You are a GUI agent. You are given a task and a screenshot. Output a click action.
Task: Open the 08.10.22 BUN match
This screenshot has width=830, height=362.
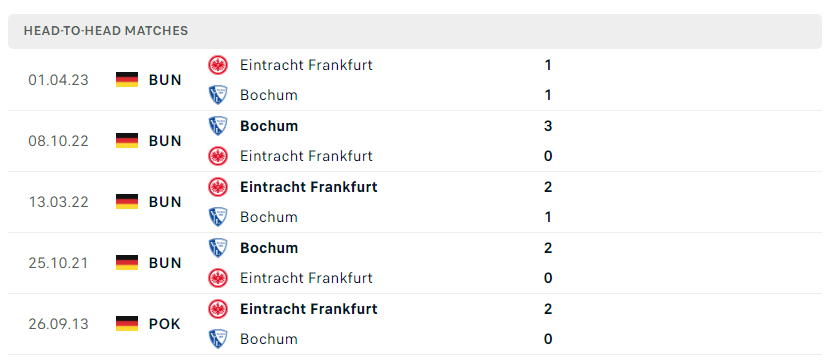415,141
